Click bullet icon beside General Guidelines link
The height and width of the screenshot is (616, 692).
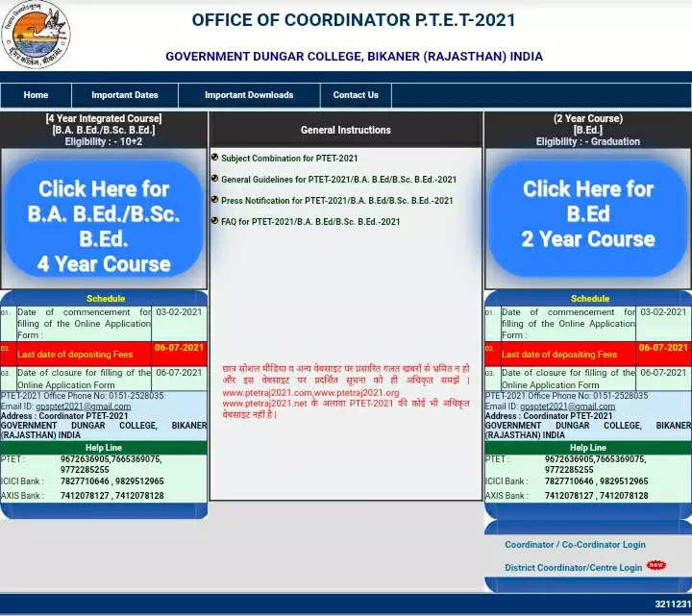click(215, 179)
